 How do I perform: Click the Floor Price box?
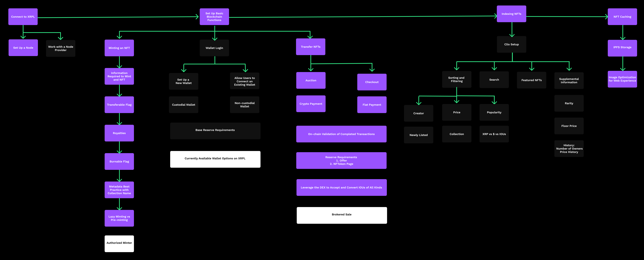pos(569,126)
